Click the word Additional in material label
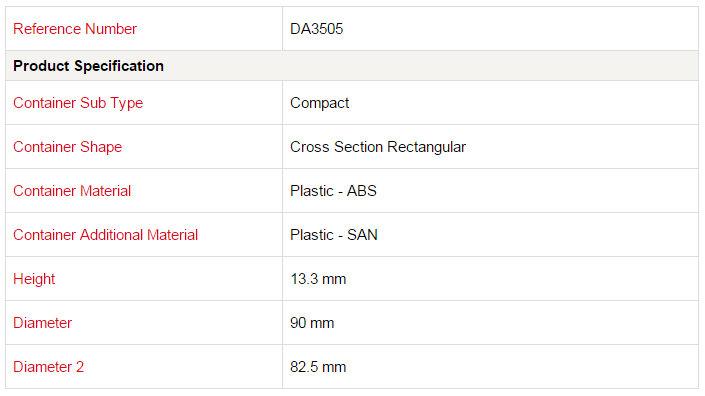This screenshot has width=705, height=396. (x=112, y=235)
